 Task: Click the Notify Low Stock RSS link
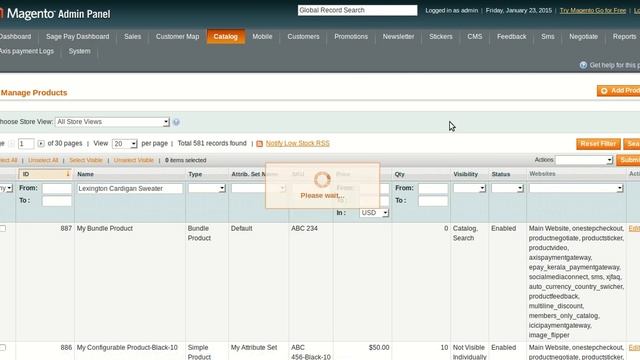[x=298, y=144]
